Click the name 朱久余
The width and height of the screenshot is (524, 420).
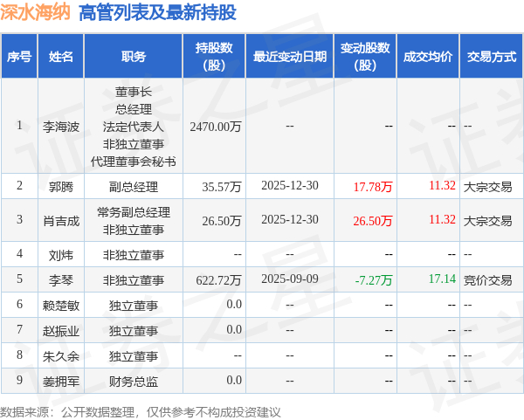coord(61,356)
